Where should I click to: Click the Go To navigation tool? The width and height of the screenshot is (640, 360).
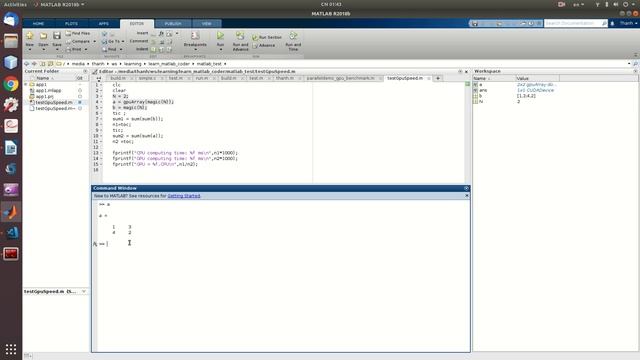(x=111, y=41)
